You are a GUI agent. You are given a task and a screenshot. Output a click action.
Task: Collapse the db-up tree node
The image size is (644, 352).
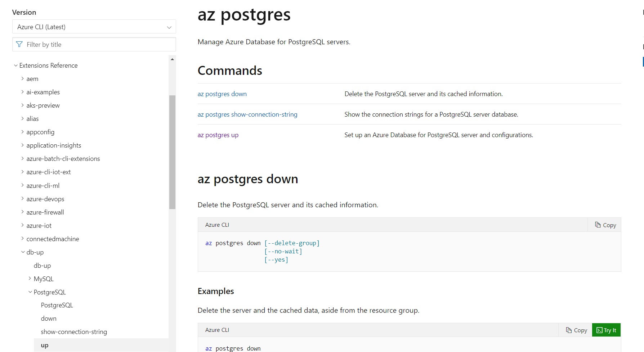click(23, 252)
